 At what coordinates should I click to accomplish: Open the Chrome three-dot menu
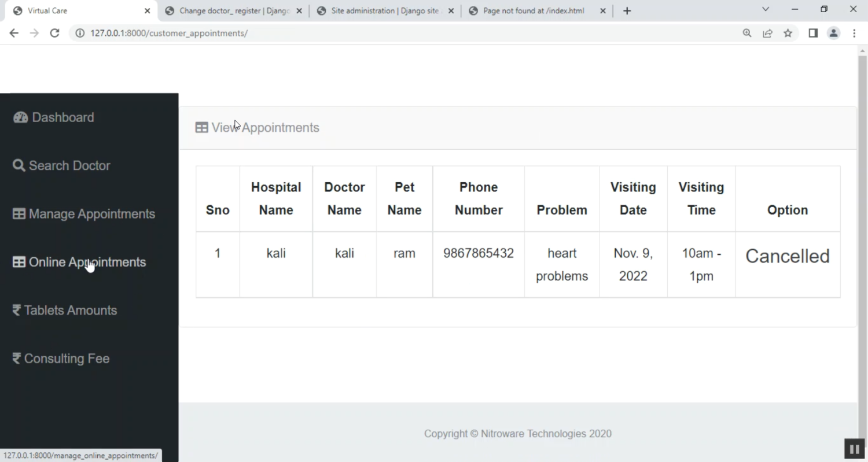854,33
